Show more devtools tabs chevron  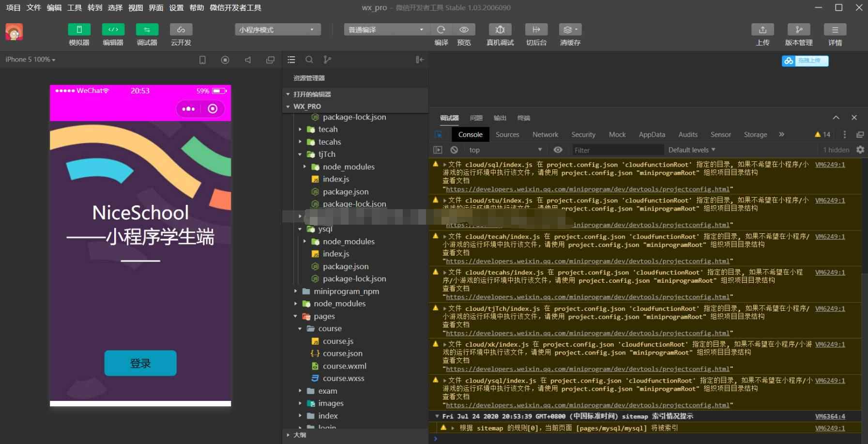point(781,134)
